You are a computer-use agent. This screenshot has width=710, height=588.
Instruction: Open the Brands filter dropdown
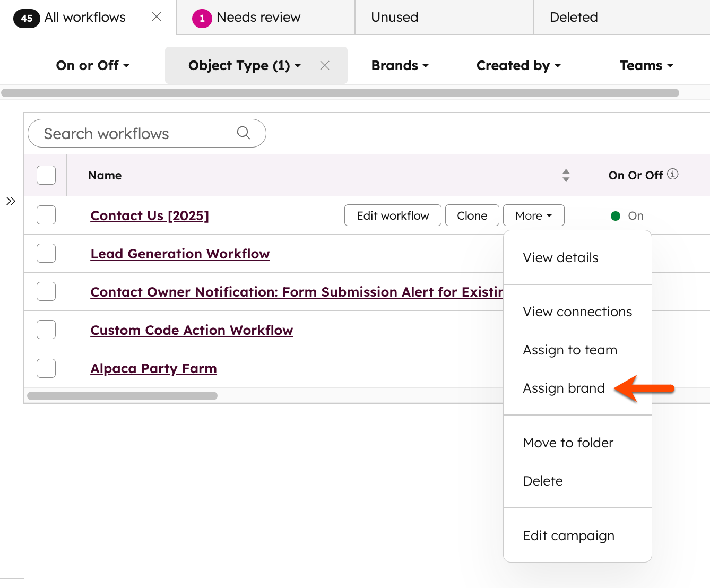point(400,65)
